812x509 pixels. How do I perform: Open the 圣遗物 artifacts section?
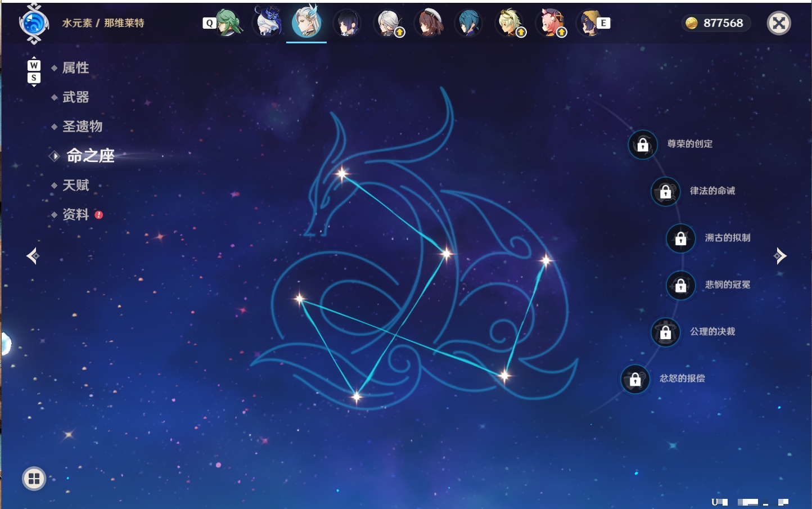point(82,127)
